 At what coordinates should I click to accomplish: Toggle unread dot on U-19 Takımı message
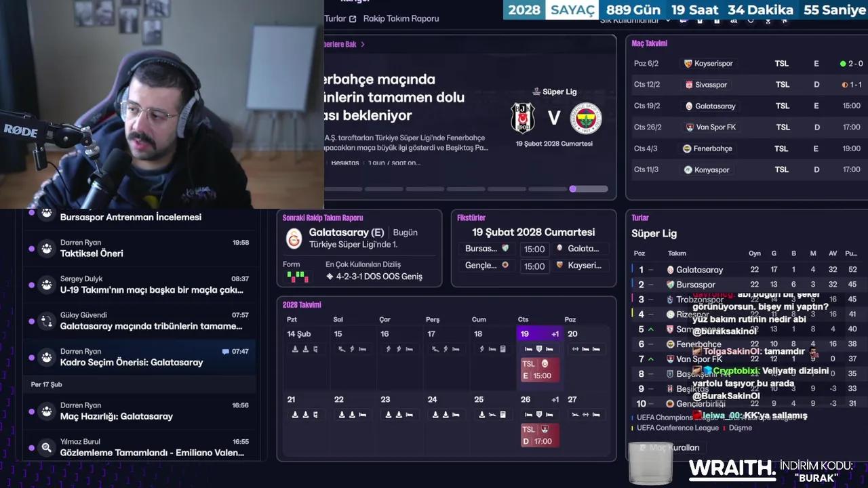[x=31, y=285]
